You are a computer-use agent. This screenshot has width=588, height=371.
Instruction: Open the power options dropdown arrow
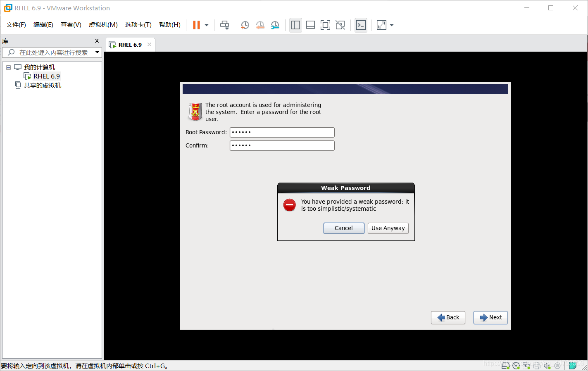[x=207, y=25]
